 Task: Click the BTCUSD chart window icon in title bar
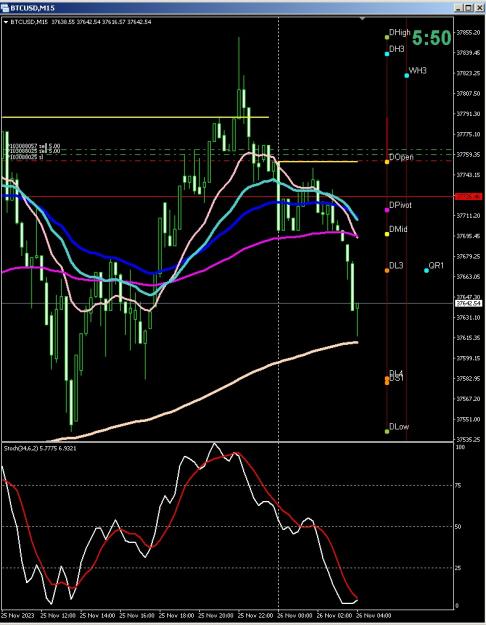pyautogui.click(x=5, y=8)
